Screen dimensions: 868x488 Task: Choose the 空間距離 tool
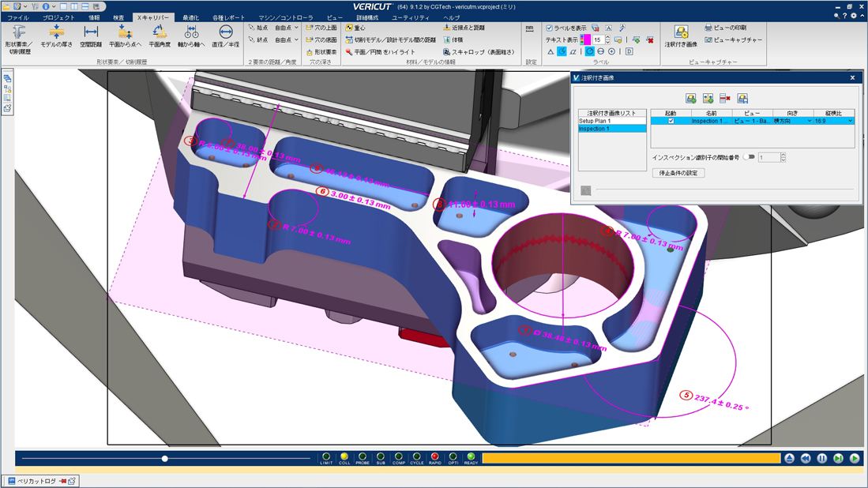point(91,36)
